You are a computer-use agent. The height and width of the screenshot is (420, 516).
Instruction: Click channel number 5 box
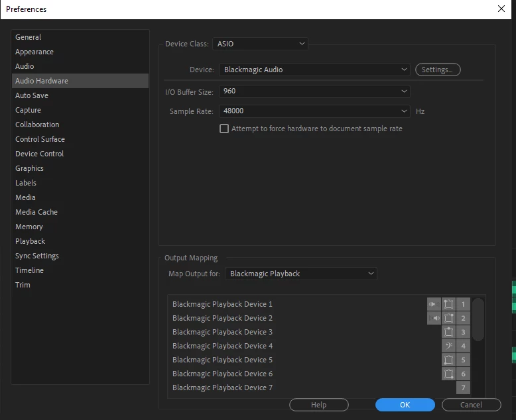463,360
